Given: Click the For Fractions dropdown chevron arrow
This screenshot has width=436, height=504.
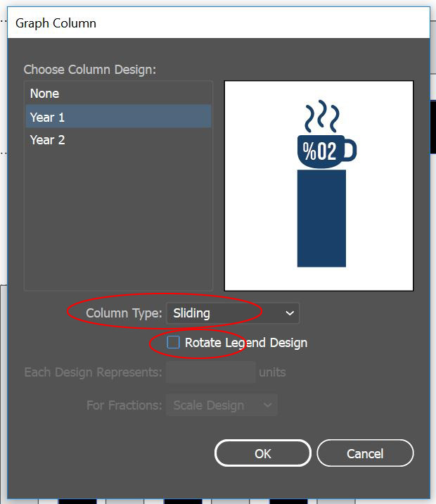Looking at the screenshot, I should point(267,405).
